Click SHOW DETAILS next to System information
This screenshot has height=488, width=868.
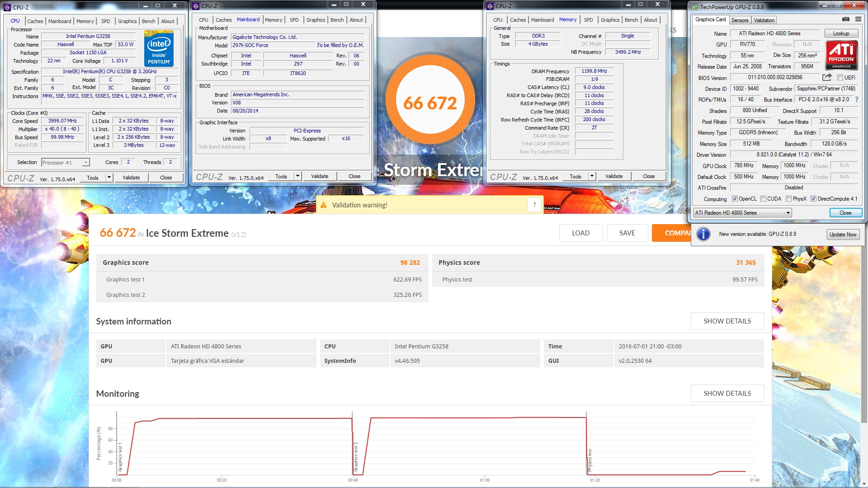tap(727, 321)
